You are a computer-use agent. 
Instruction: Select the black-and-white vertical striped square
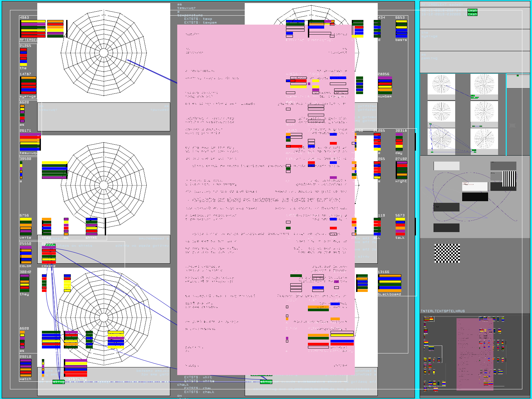(509, 179)
